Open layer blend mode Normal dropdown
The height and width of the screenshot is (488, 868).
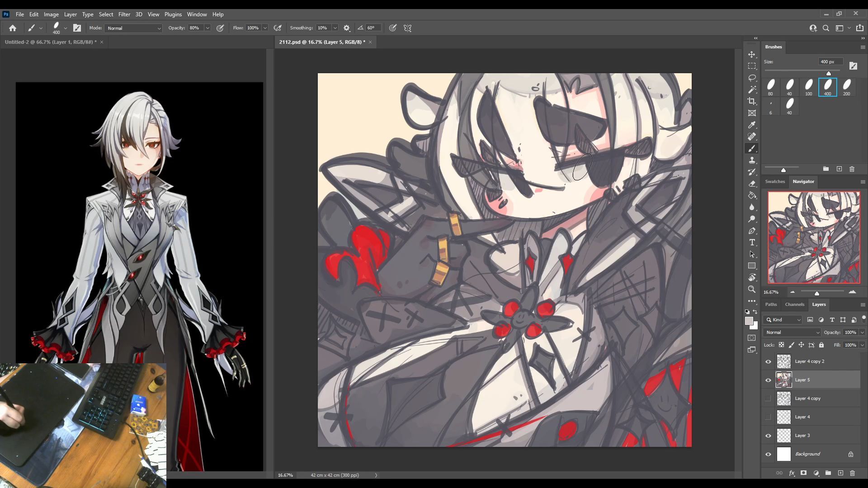792,333
